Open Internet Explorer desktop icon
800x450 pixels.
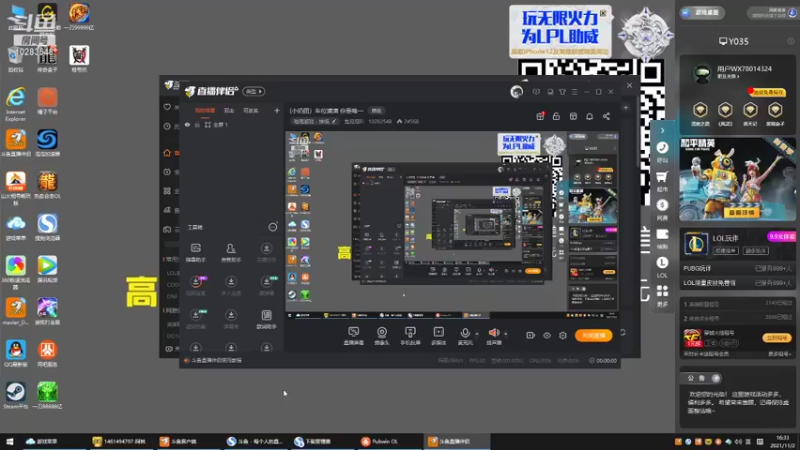[16, 104]
